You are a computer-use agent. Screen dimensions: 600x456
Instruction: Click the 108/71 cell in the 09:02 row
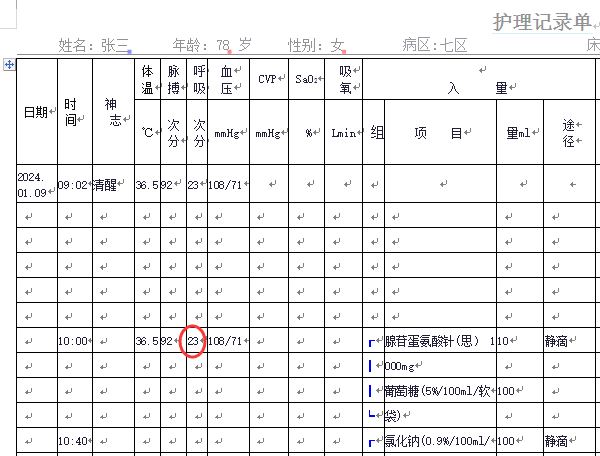pos(228,184)
